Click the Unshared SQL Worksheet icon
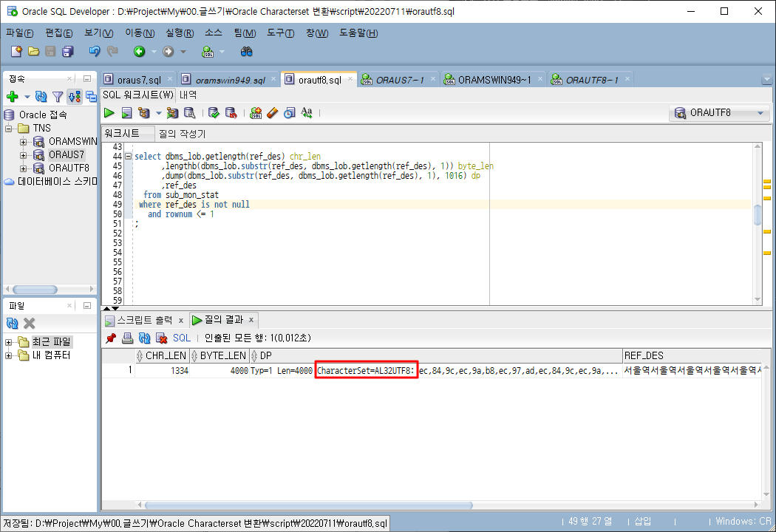The width and height of the screenshot is (776, 532). click(256, 113)
